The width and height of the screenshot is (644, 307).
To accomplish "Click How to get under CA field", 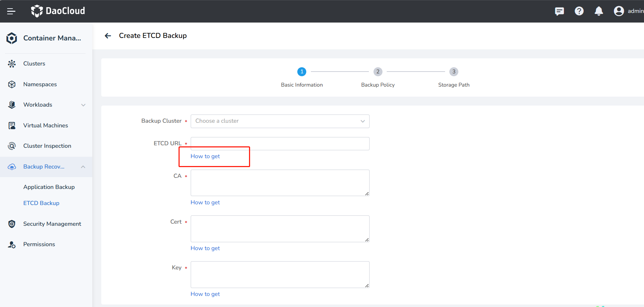I will point(205,203).
